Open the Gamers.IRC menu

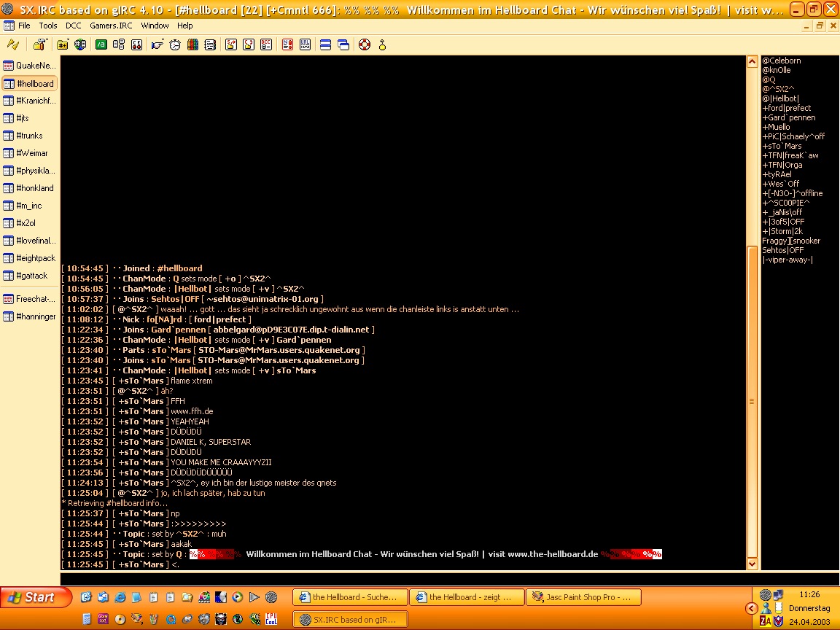coord(111,26)
